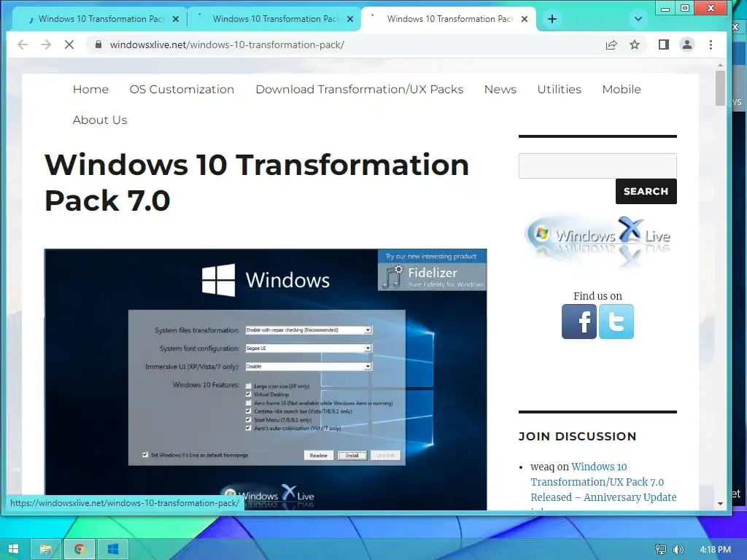Open the Windows Start button
Image resolution: width=747 pixels, height=560 pixels.
(x=13, y=549)
